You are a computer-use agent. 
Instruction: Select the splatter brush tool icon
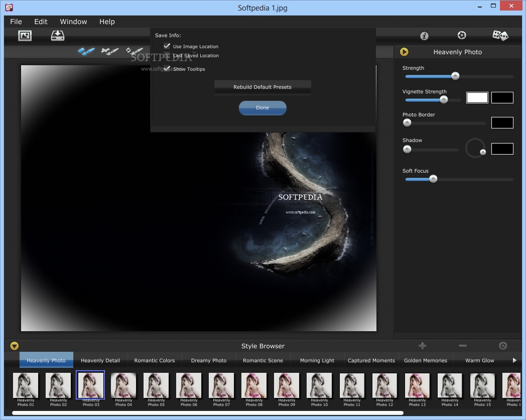coord(110,51)
